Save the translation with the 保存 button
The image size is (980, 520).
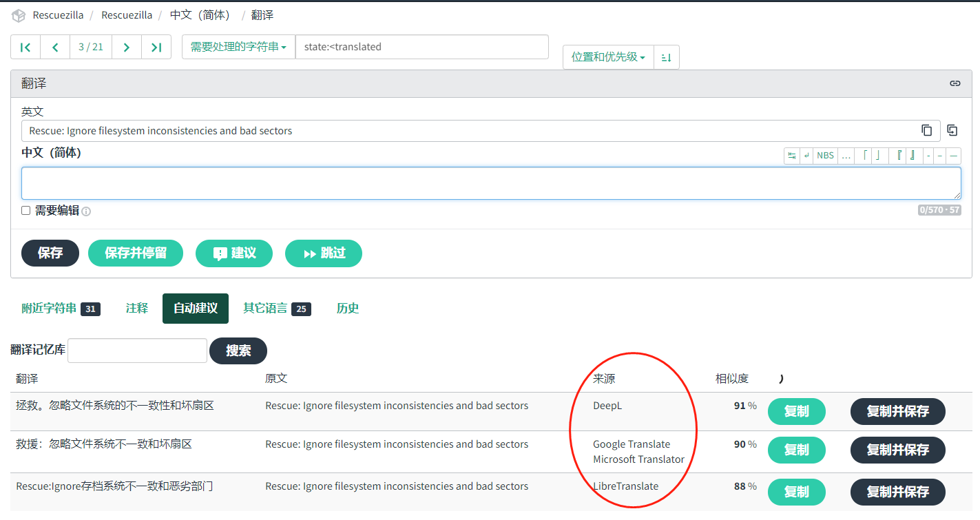tap(50, 253)
